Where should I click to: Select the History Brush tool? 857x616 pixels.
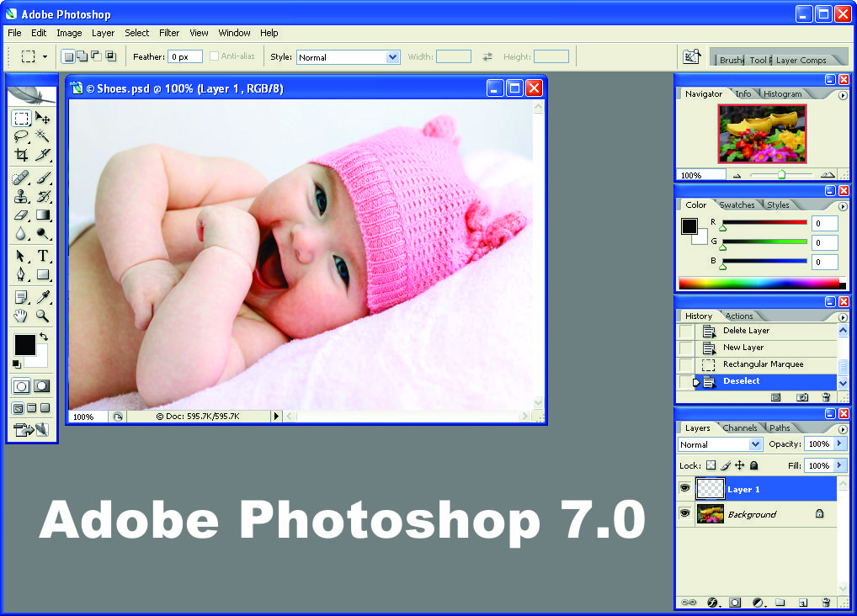[x=43, y=196]
